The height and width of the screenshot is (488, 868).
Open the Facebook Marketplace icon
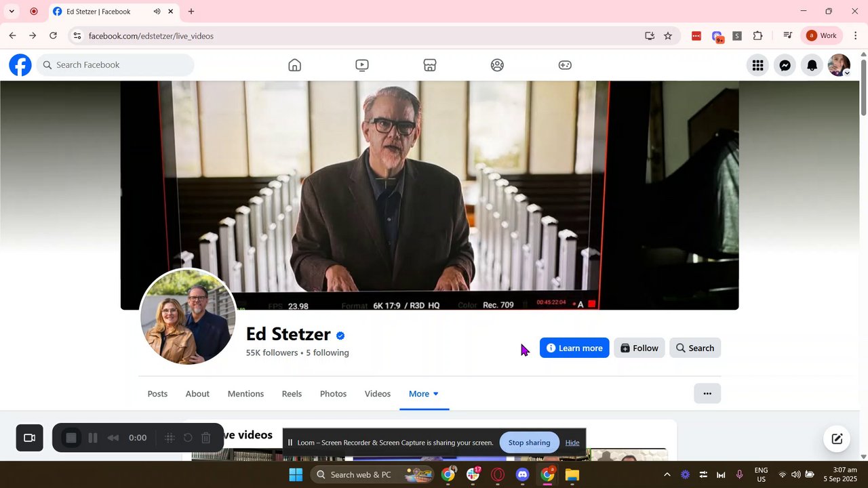pos(430,65)
